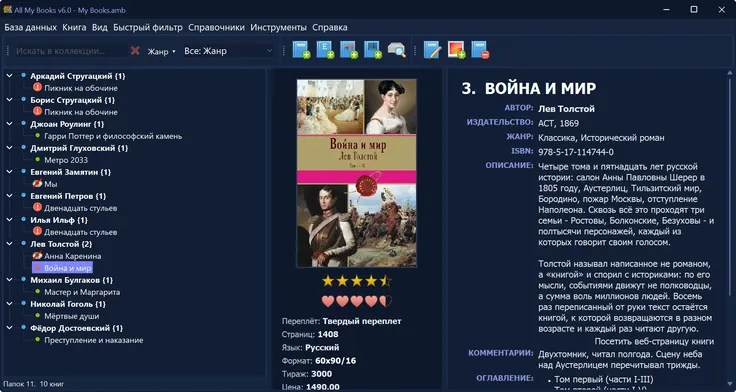Viewport: 736px width, 392px height.
Task: Click the Add new book toolbar icon
Action: click(301, 50)
